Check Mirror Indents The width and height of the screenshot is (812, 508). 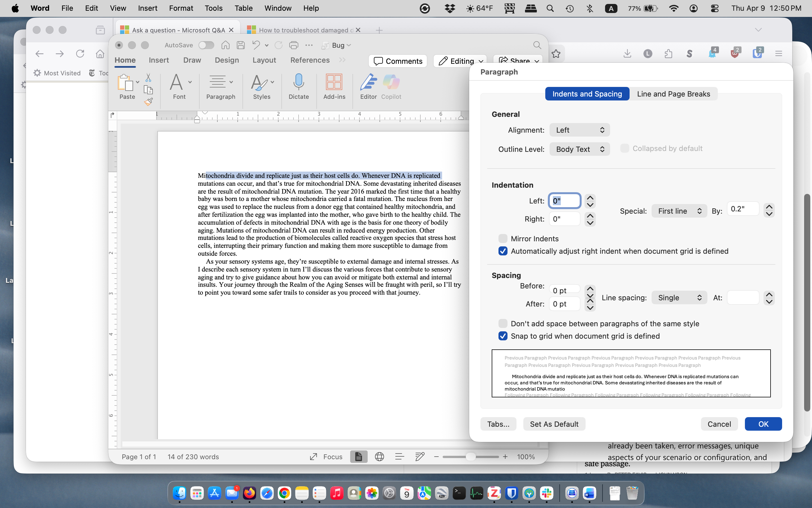pos(503,238)
